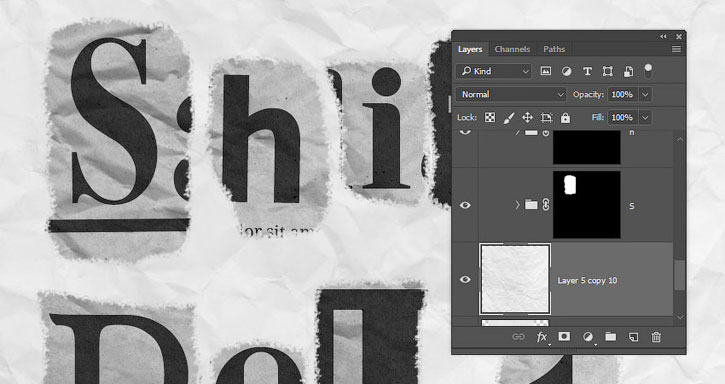
Task: Lock all layer attributes
Action: (565, 118)
